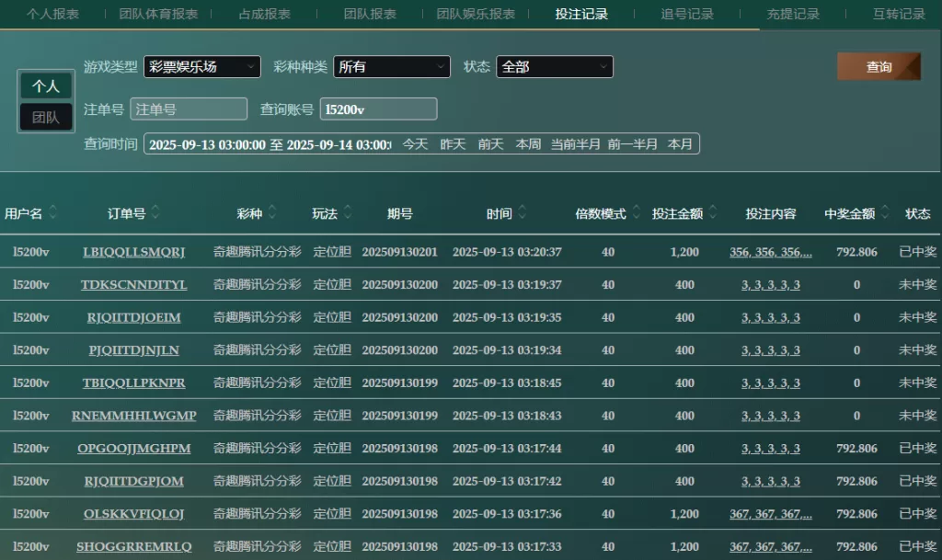Open 状态 dropdown showing 全部
Image resolution: width=942 pixels, height=560 pixels.
click(x=555, y=67)
